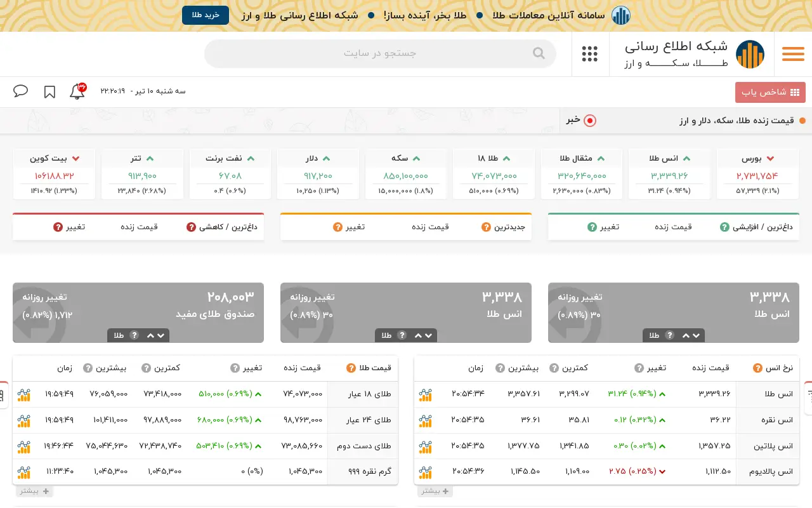The height and width of the screenshot is (508, 812).
Task: Click up chevron on صندوق طلای مفید card
Action: click(x=150, y=336)
